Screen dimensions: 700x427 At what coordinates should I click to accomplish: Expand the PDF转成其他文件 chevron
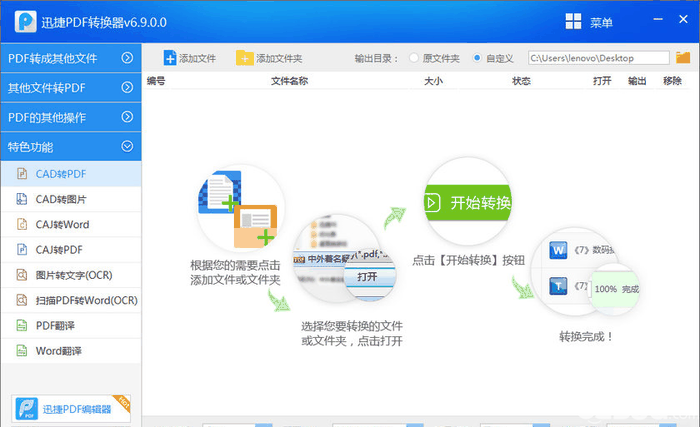[x=127, y=58]
